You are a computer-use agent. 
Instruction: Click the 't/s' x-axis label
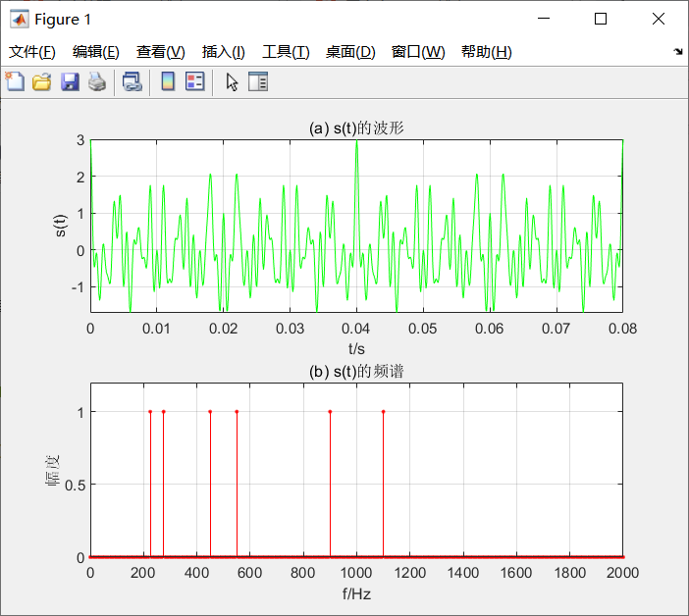356,349
